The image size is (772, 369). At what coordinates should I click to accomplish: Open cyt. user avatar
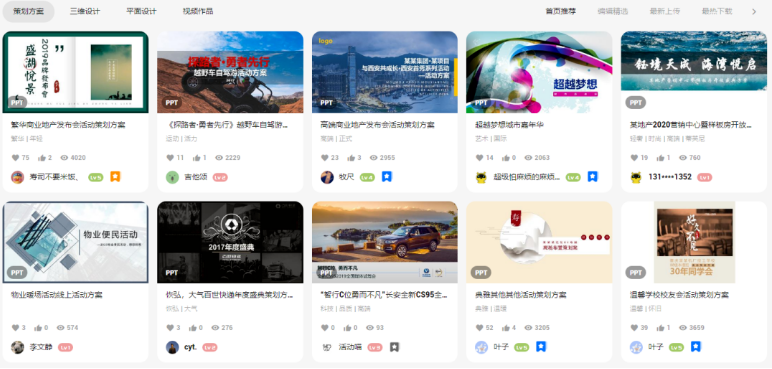pos(172,347)
